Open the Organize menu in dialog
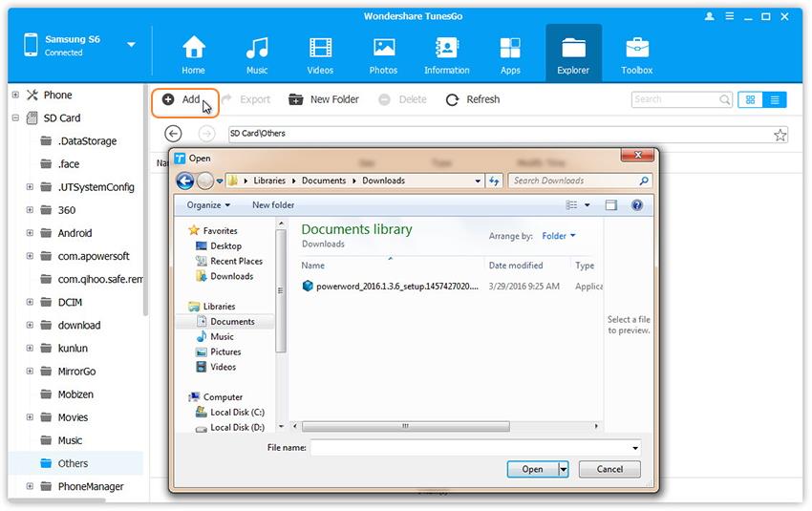 [x=208, y=205]
